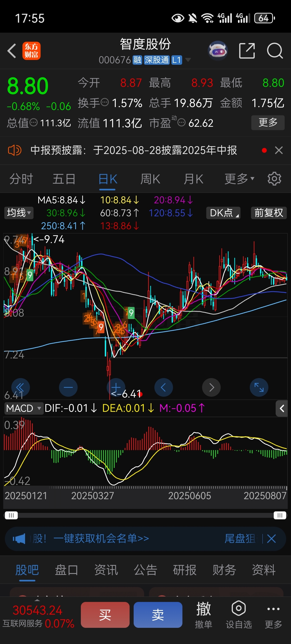Open the 尾盘狙 promo link
This screenshot has height=644, width=291.
pyautogui.click(x=240, y=539)
